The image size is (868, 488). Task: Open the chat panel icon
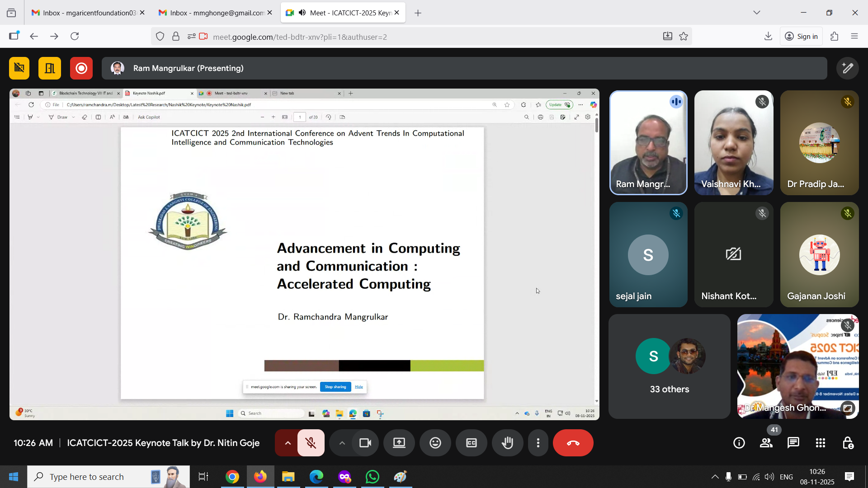[793, 443]
